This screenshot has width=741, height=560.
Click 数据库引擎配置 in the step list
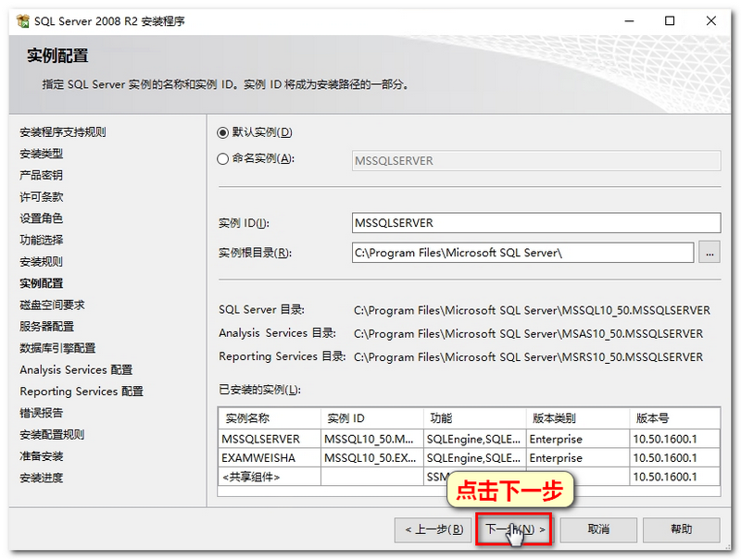tap(57, 348)
